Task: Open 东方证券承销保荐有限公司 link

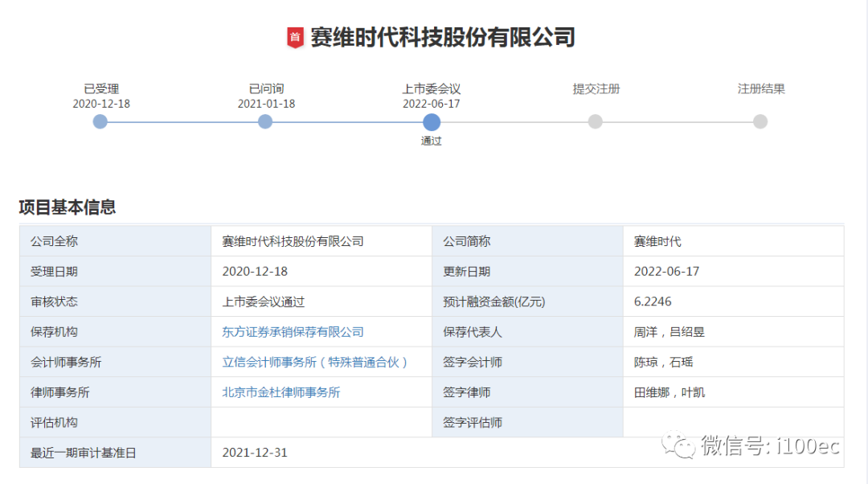Action: point(293,332)
